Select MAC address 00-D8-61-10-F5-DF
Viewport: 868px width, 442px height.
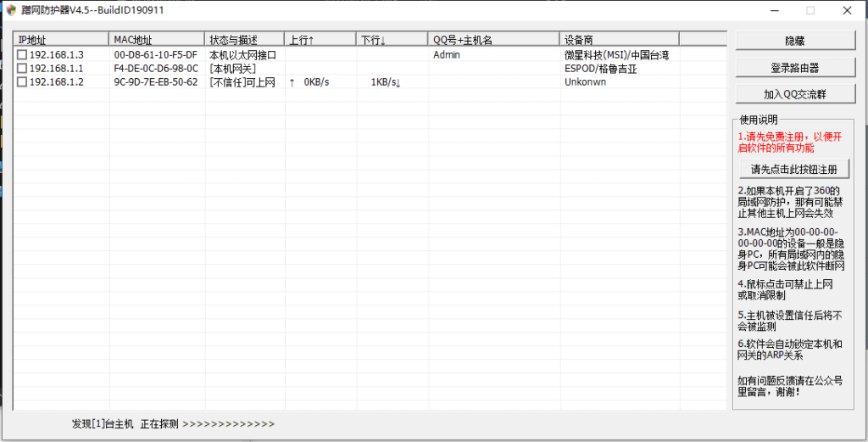pyautogui.click(x=156, y=55)
